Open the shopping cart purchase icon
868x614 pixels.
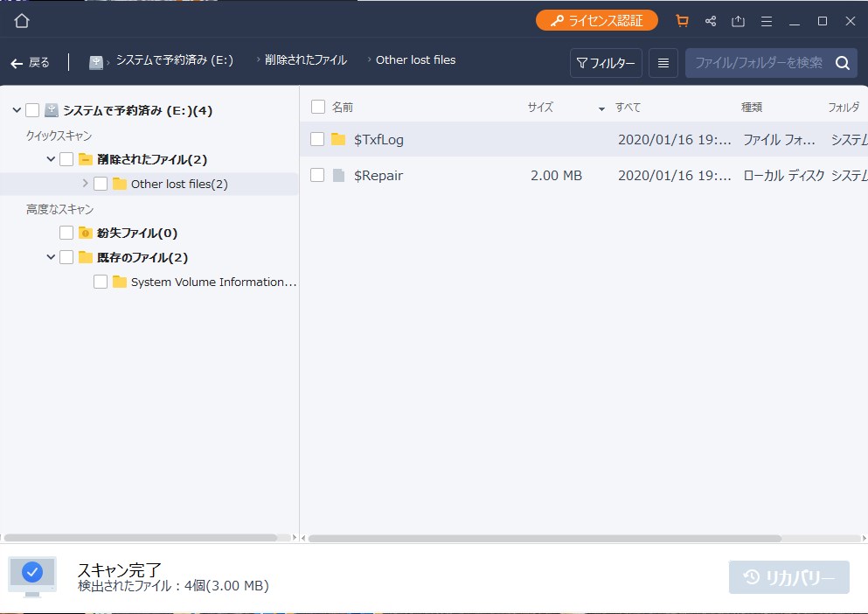coord(682,21)
